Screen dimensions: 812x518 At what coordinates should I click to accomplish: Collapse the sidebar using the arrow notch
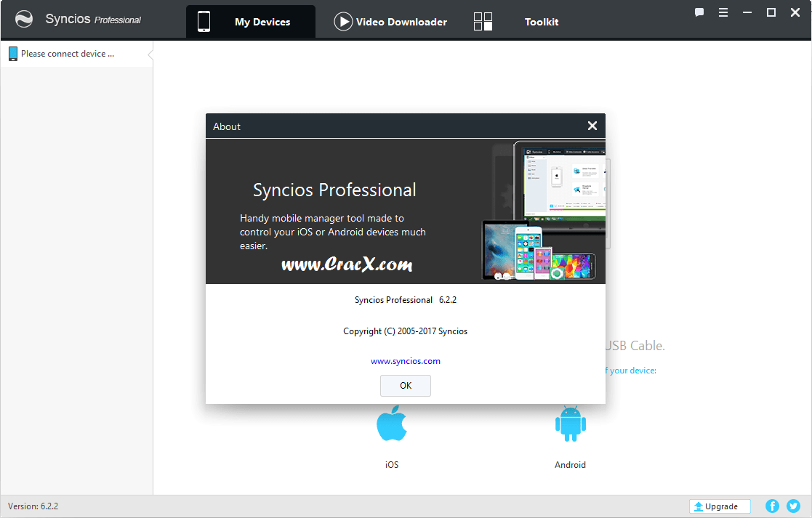[150, 54]
